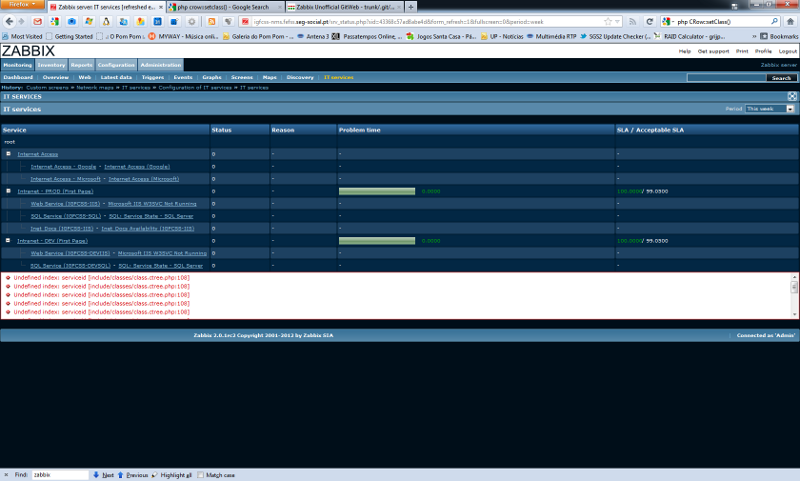Open the Monitoring menu tab
The width and height of the screenshot is (800, 481).
(17, 65)
